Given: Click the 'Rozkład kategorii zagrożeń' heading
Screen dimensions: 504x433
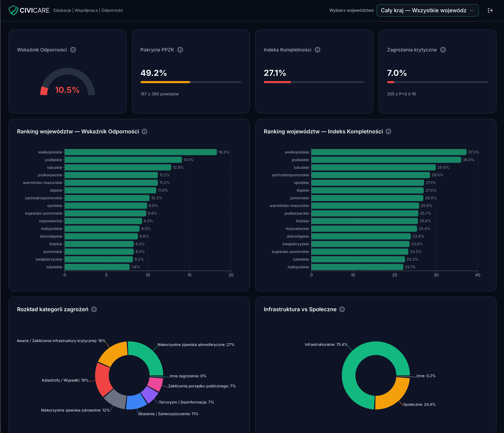Looking at the screenshot, I should (53, 309).
